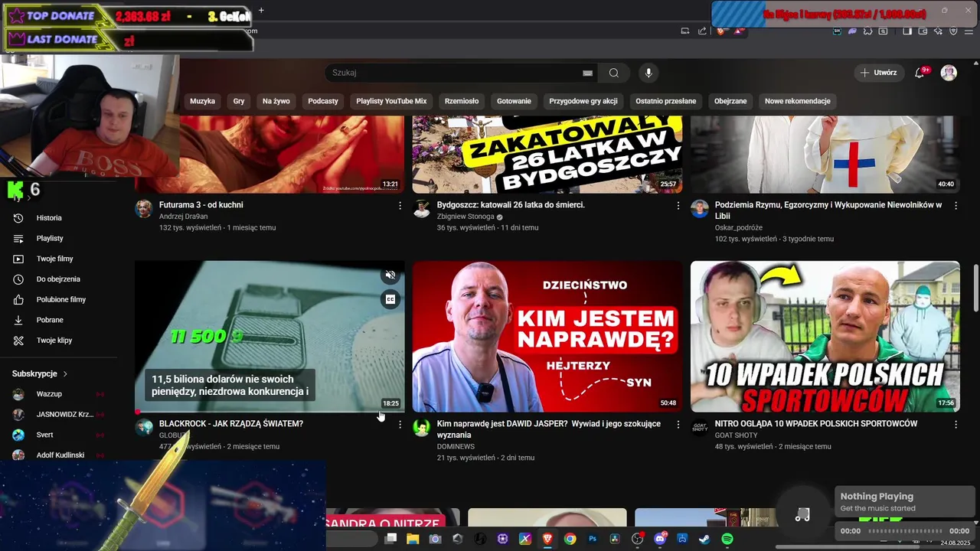This screenshot has height=551, width=980.
Task: Open Steam from the taskbar
Action: [x=704, y=539]
